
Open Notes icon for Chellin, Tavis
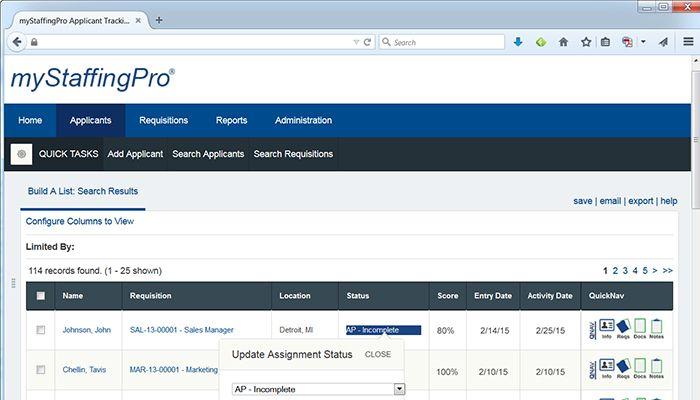[x=656, y=369]
